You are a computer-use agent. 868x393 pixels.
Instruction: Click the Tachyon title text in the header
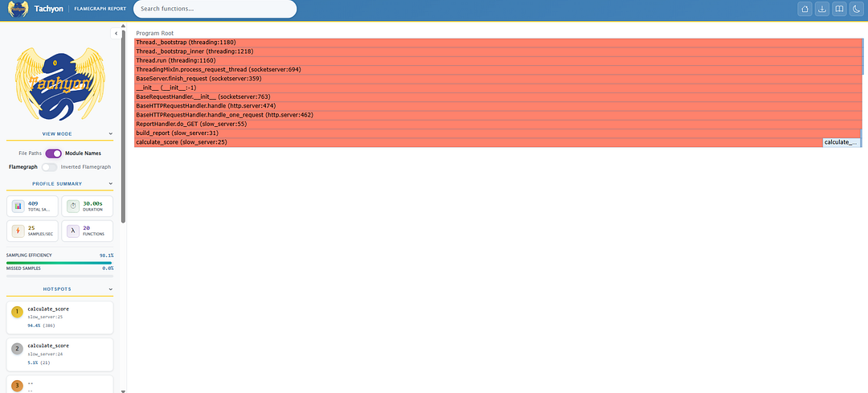pos(49,9)
